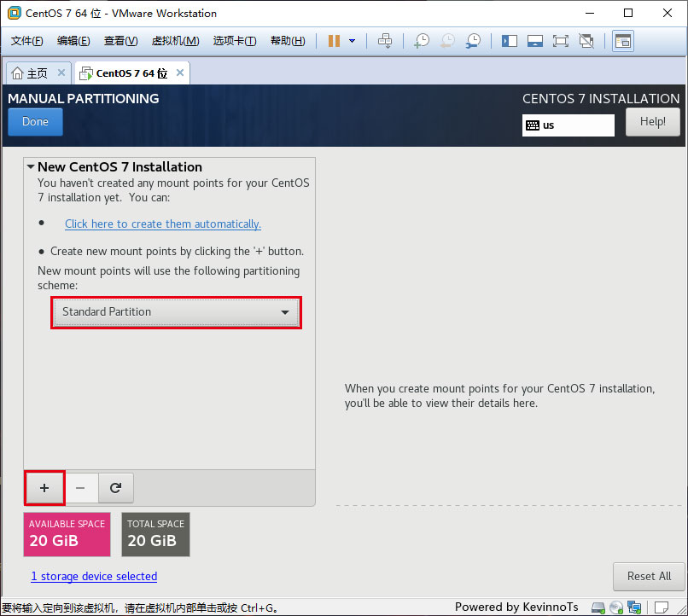Revert to the previous snapshot
Screen dimensions: 688x616
[x=447, y=41]
